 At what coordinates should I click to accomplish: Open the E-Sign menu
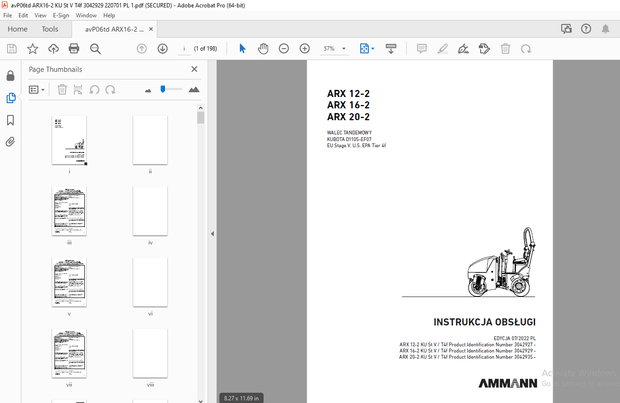(61, 15)
